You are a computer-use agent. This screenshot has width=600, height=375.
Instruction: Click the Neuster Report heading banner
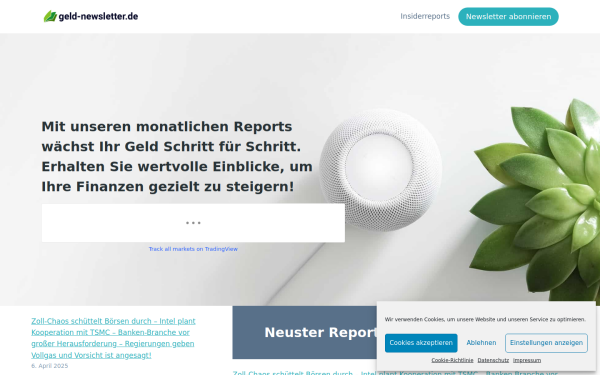[305, 332]
